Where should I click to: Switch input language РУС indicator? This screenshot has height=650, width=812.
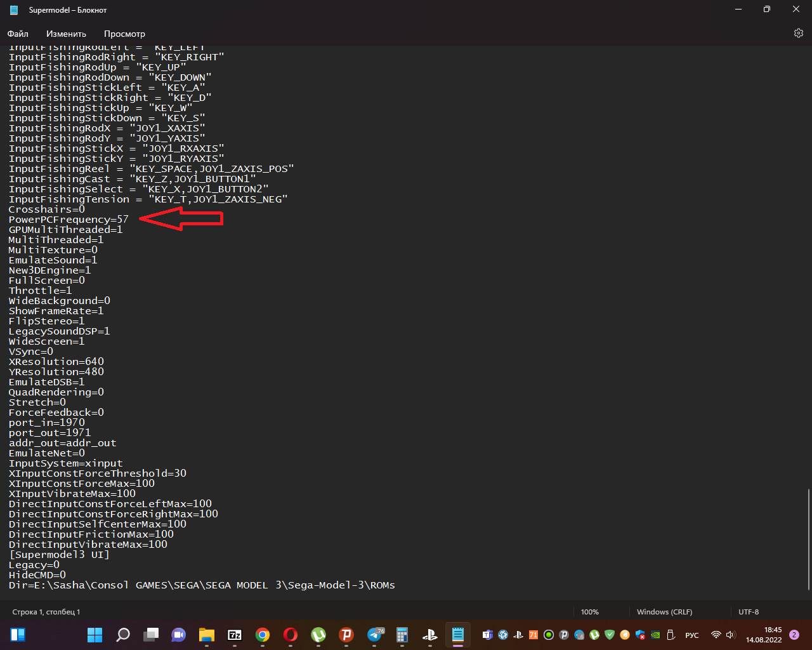click(692, 635)
